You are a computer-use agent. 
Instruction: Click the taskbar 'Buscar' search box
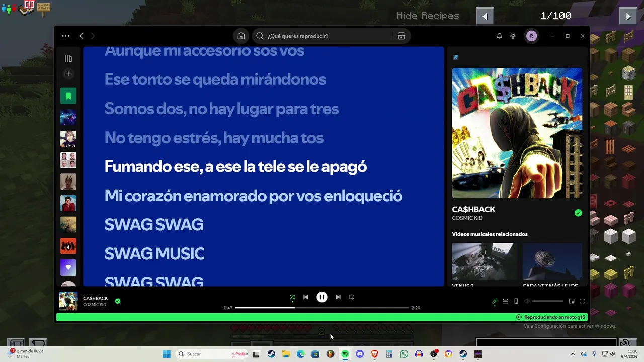coord(211,354)
